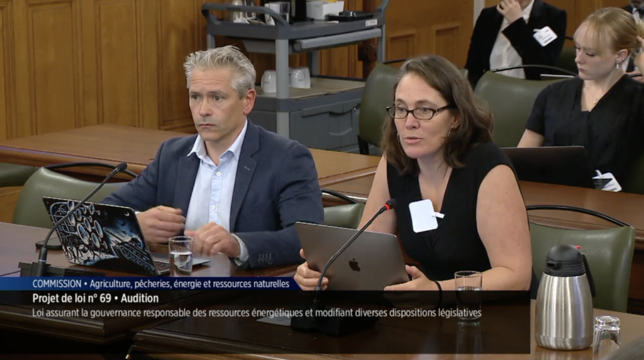Click the "Projet de loi n° 69" caption
Viewport: 644px width, 360px height.
[x=72, y=298]
